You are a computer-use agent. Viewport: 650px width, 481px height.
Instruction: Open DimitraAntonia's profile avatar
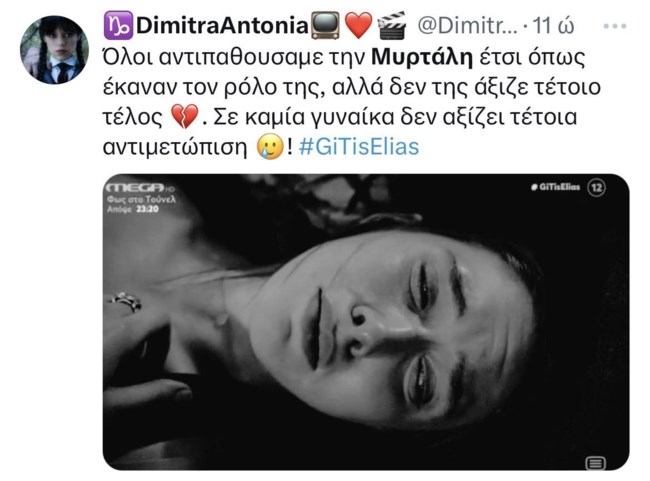click(x=54, y=50)
